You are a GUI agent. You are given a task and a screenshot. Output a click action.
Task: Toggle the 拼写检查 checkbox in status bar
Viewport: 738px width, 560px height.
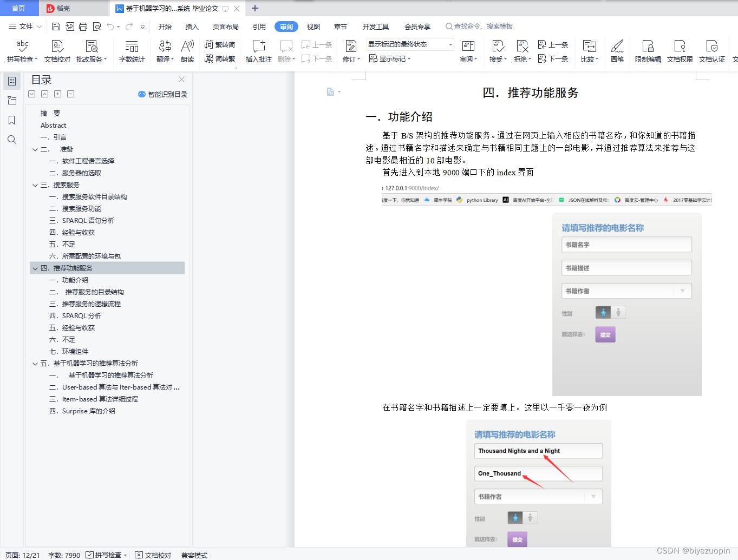point(90,555)
